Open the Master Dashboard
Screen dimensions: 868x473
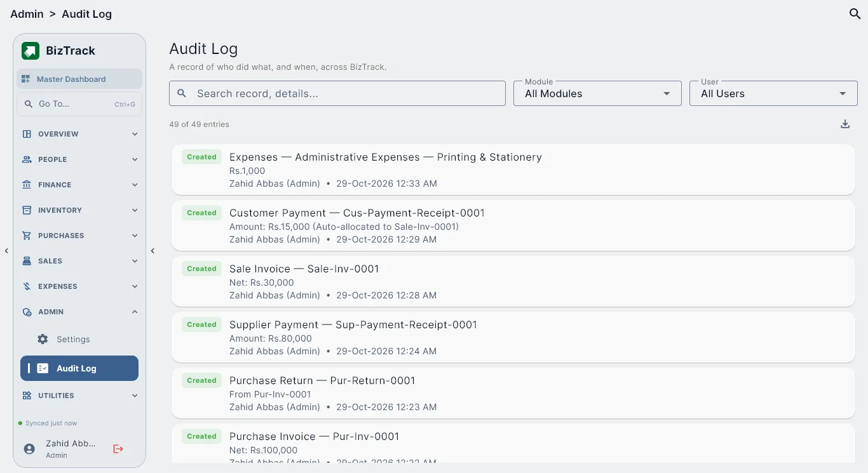click(79, 79)
